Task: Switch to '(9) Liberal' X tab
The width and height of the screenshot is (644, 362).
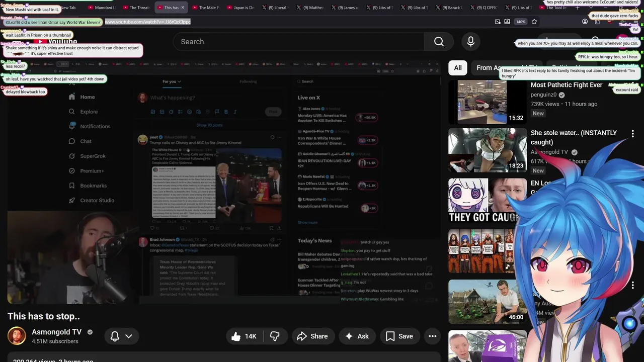Action: click(276, 8)
